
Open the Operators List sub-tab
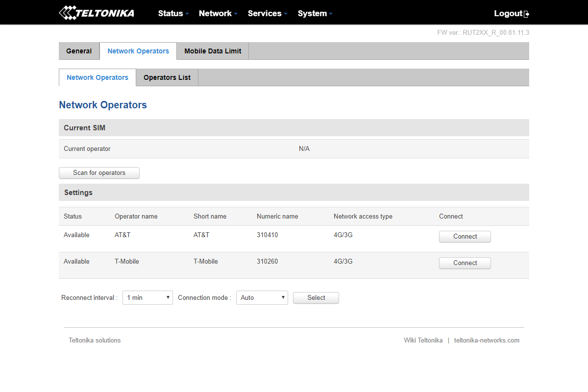tap(167, 77)
